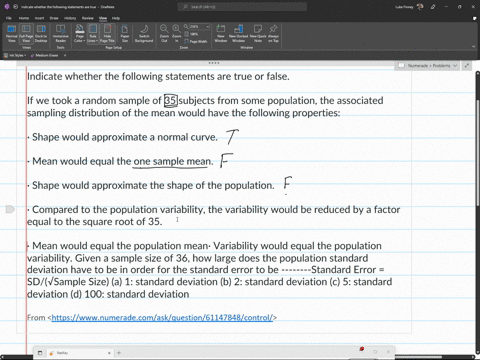Click text '(d) 100: standard deviation'
The width and height of the screenshot is (480, 360).
point(130,294)
